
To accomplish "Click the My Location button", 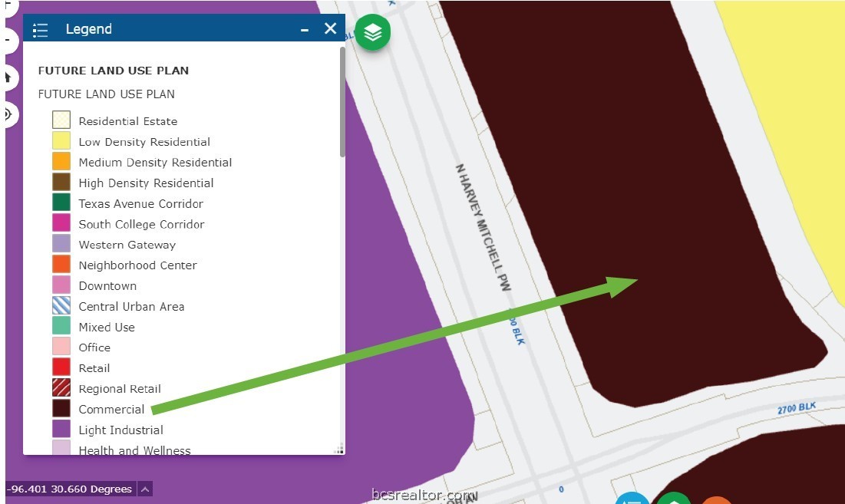I will point(7,114).
